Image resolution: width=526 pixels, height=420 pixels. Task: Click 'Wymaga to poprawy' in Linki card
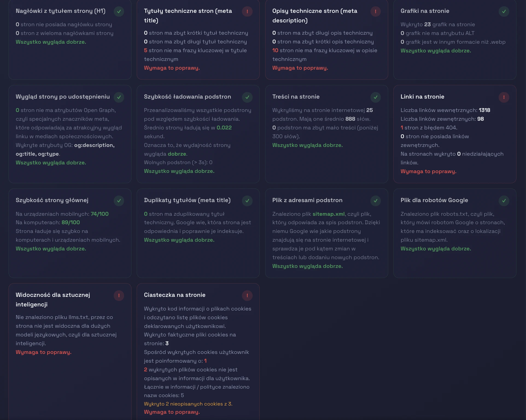point(428,171)
